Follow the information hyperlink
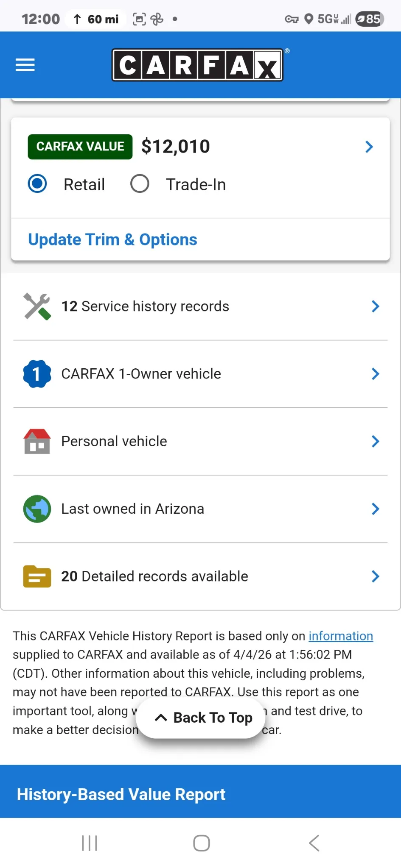 click(x=340, y=636)
